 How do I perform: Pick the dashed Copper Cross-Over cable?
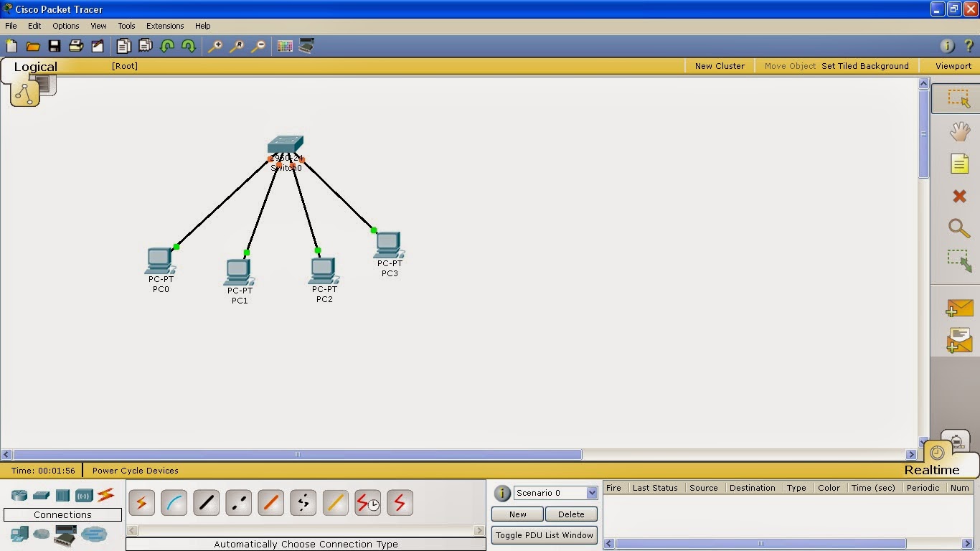tap(238, 503)
